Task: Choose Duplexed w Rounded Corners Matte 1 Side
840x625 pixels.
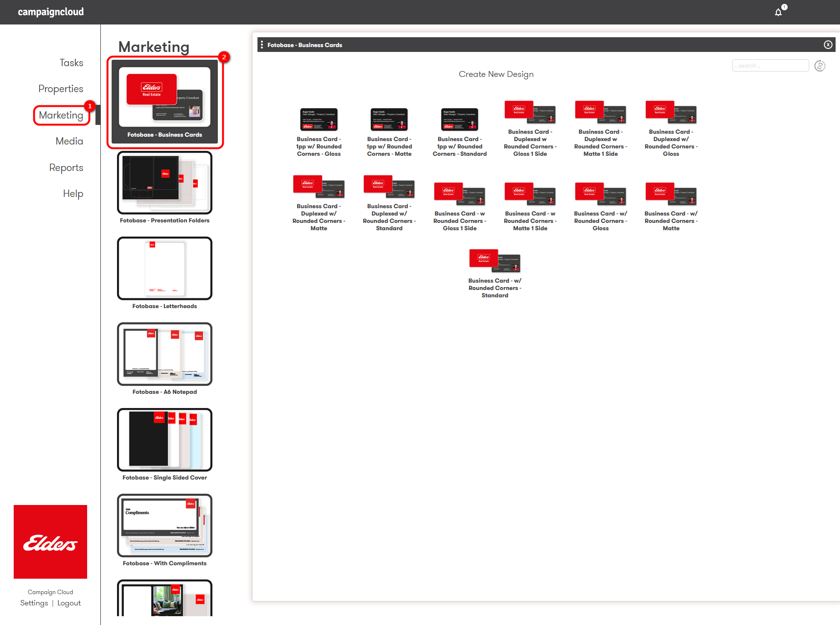Action: click(601, 129)
